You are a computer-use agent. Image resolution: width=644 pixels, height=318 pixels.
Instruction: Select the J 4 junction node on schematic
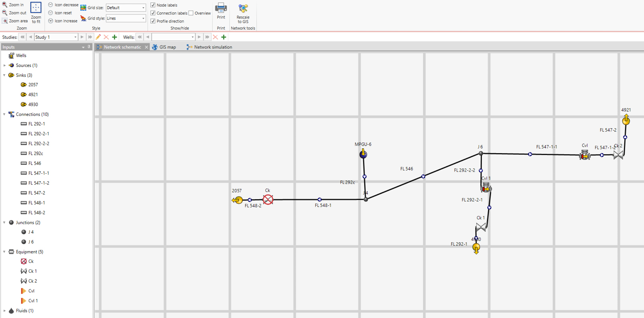(366, 199)
